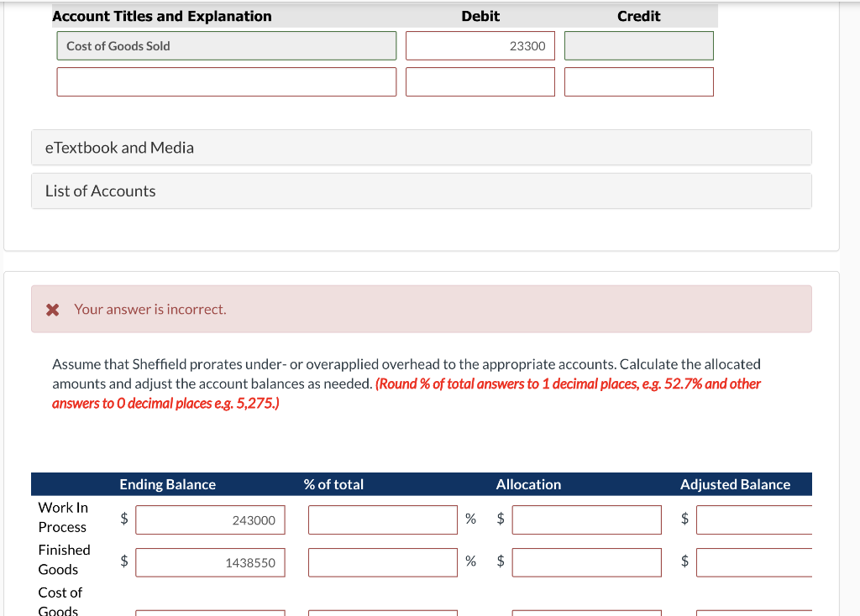The height and width of the screenshot is (616, 860).
Task: Select the empty second-row Debit field
Action: (x=480, y=81)
